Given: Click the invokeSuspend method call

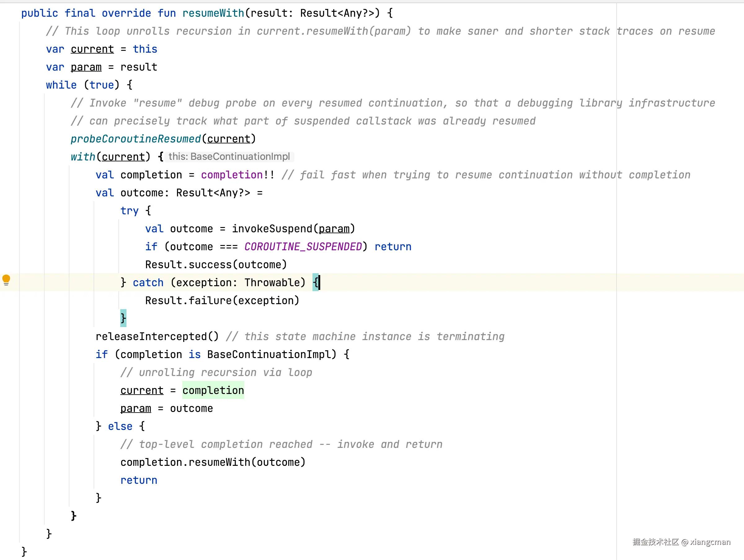Looking at the screenshot, I should (272, 229).
